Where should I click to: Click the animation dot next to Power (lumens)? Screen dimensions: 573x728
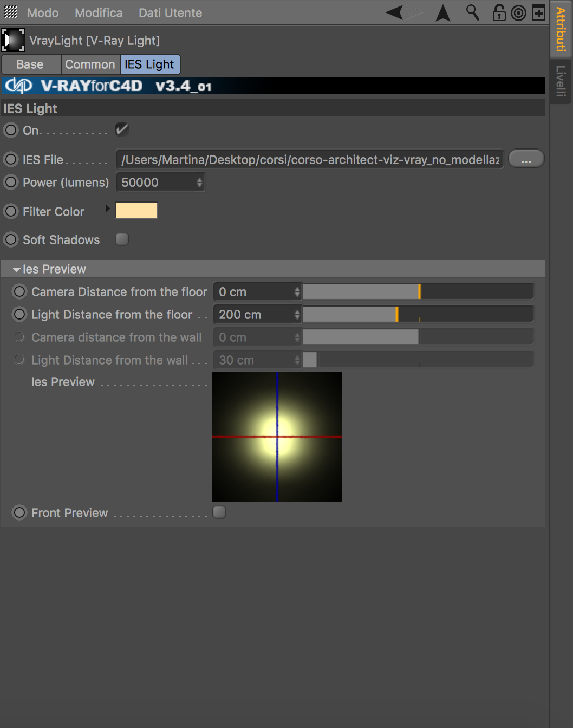pyautogui.click(x=11, y=182)
